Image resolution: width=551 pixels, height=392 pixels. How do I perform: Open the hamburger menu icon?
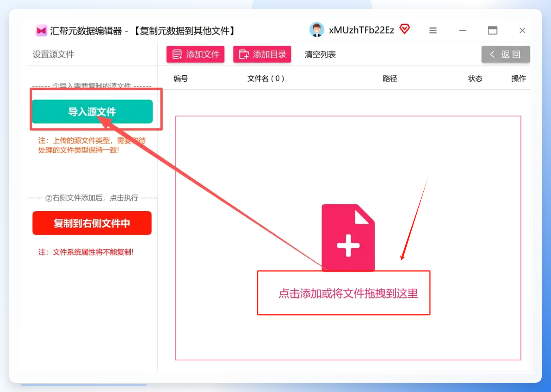pyautogui.click(x=433, y=30)
